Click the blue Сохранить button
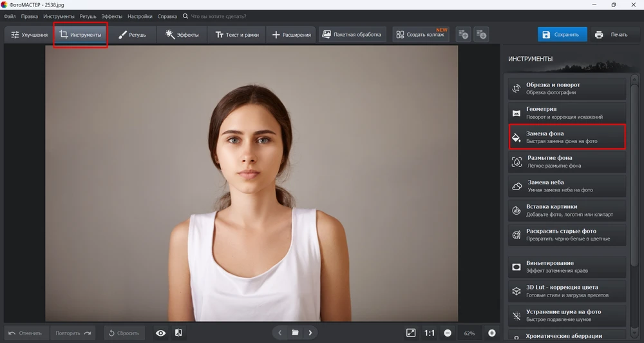The height and width of the screenshot is (343, 644). point(562,35)
